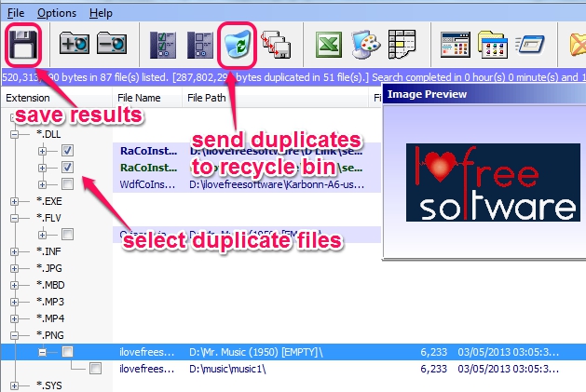Select path D:\music\music1\
The height and width of the screenshot is (392, 586).
227,369
